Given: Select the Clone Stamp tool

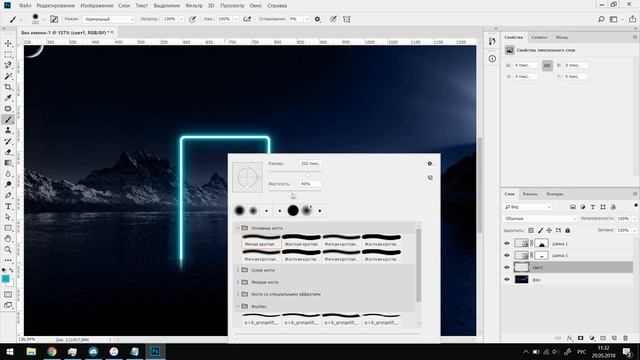Looking at the screenshot, I should tap(8, 130).
